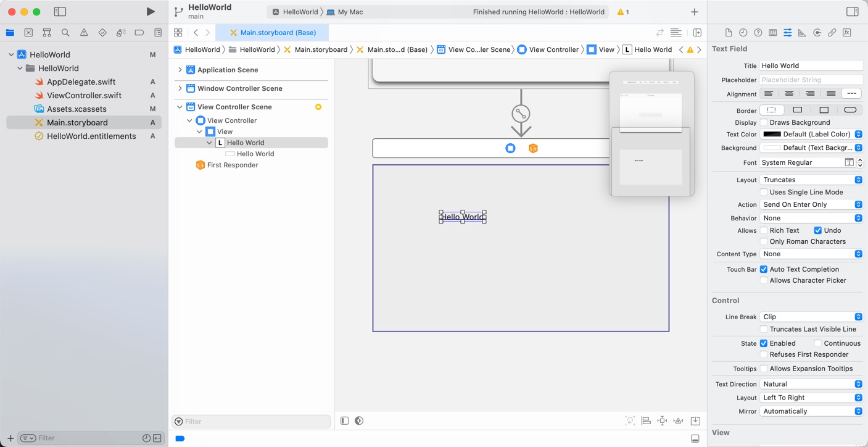The height and width of the screenshot is (447, 868).
Task: Open the library with plus button
Action: tap(695, 12)
